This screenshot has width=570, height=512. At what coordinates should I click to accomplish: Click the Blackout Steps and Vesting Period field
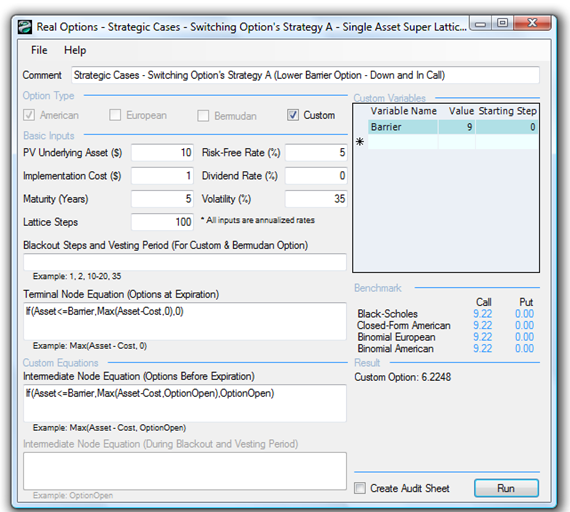tap(185, 262)
